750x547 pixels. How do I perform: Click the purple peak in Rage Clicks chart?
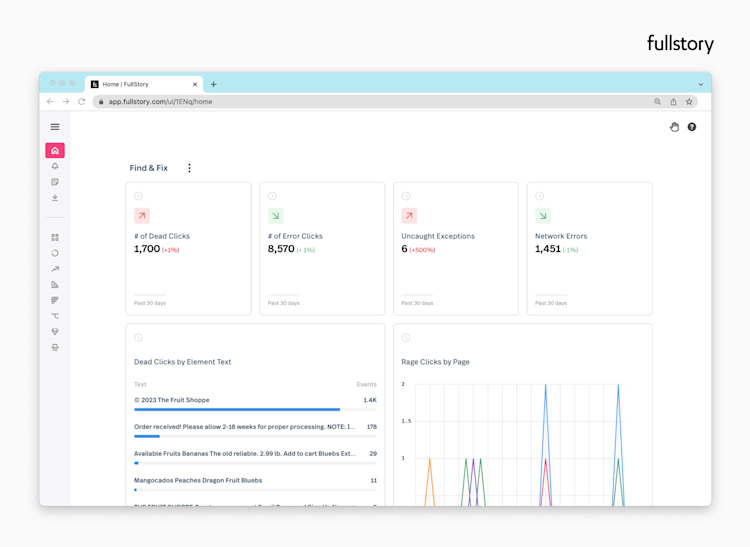473,459
